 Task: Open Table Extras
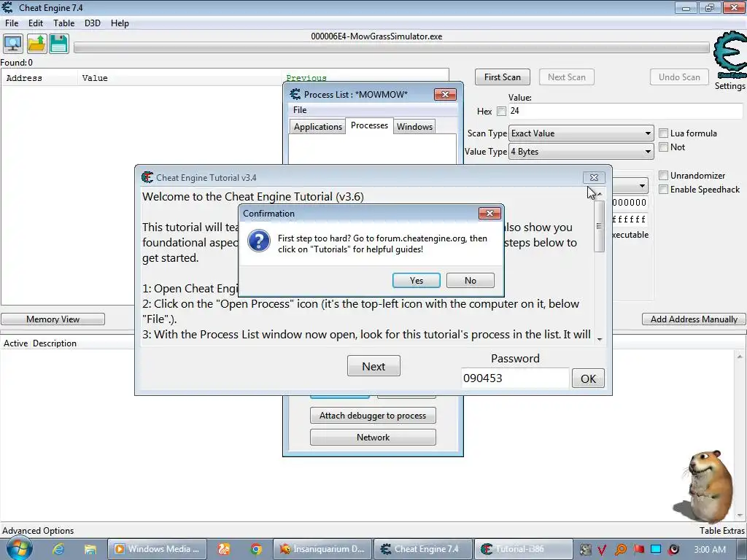pos(721,531)
